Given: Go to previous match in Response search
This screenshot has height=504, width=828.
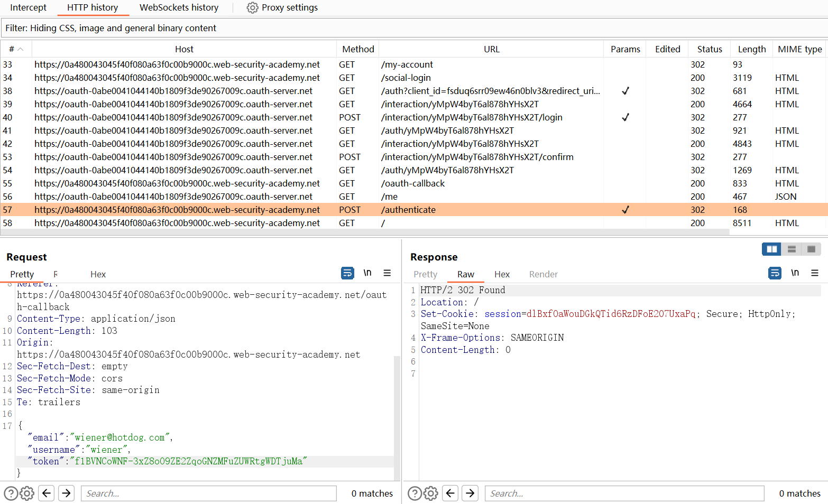Looking at the screenshot, I should click(x=450, y=493).
